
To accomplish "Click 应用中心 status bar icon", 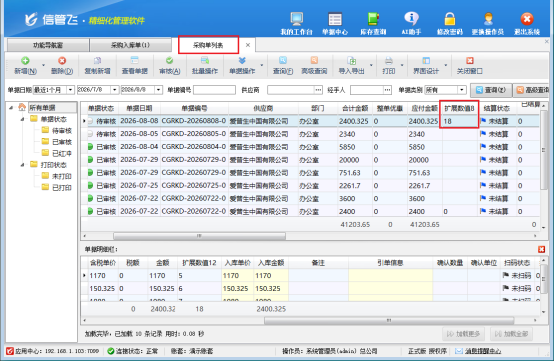I will click(10, 351).
